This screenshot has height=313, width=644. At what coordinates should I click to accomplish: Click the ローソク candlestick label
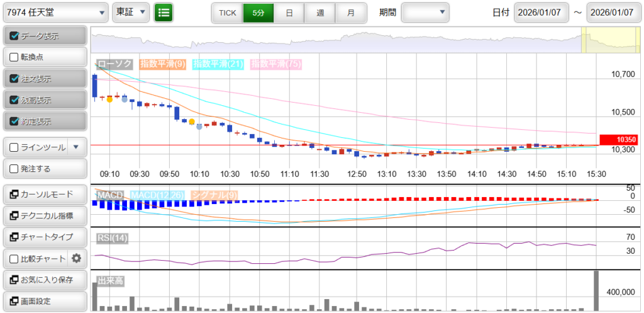coord(114,64)
